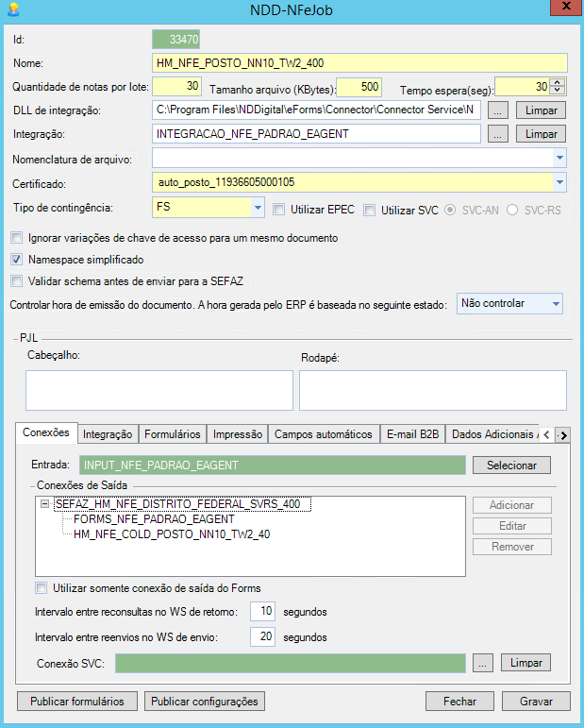The height and width of the screenshot is (728, 584).
Task: Click the Editar connection button
Action: tap(512, 526)
